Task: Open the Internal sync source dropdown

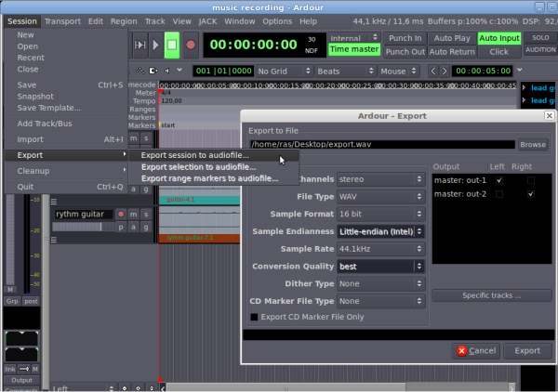Action: 354,38
